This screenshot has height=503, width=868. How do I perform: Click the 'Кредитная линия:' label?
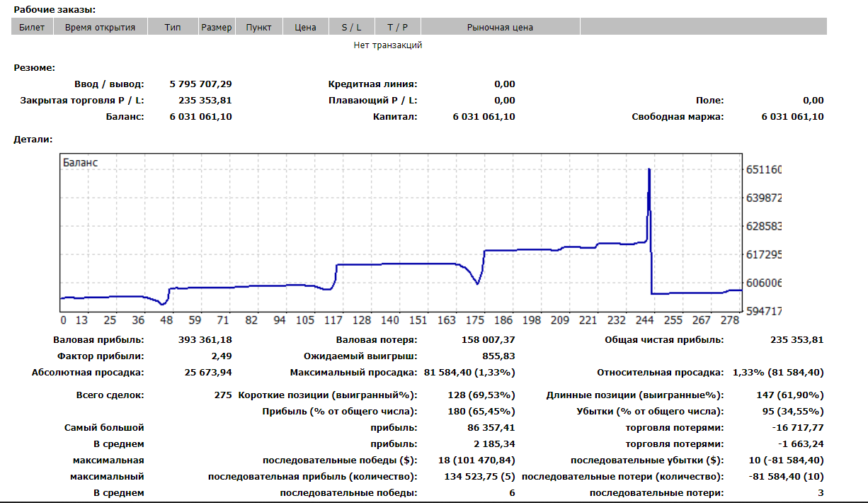click(373, 84)
